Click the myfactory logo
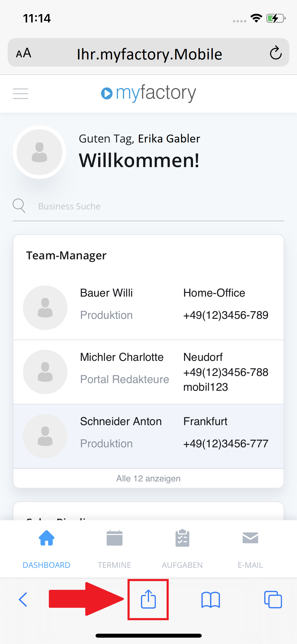The width and height of the screenshot is (297, 644). point(148,93)
